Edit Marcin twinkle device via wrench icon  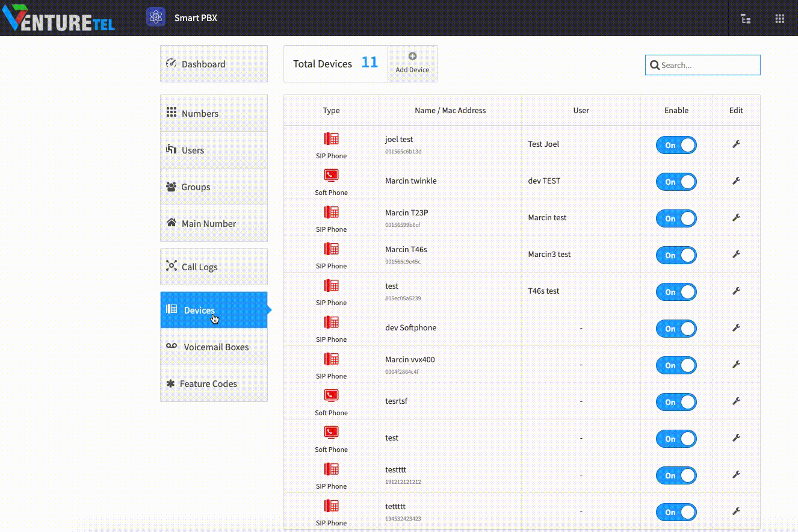point(735,181)
